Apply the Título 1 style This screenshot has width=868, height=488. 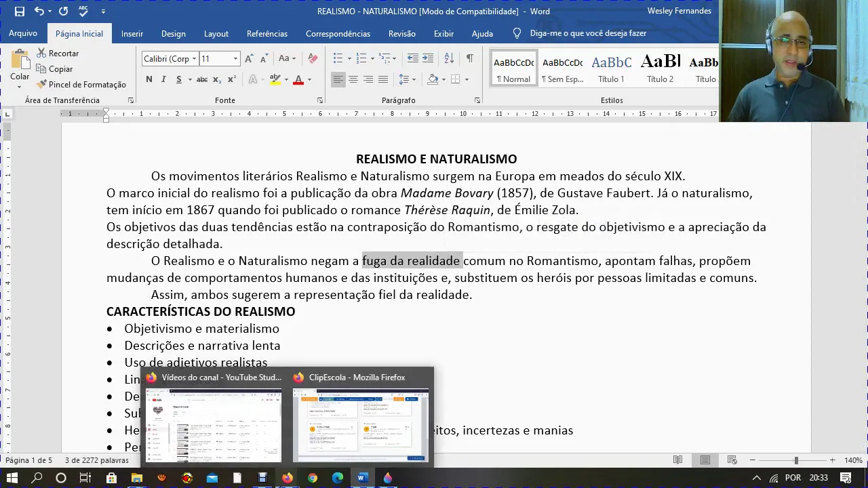tap(611, 68)
